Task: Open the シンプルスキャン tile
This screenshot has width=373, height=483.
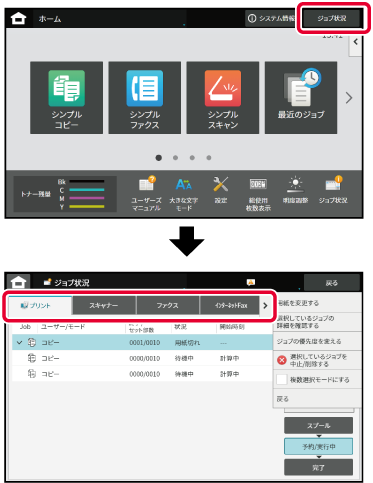Action: tap(223, 98)
